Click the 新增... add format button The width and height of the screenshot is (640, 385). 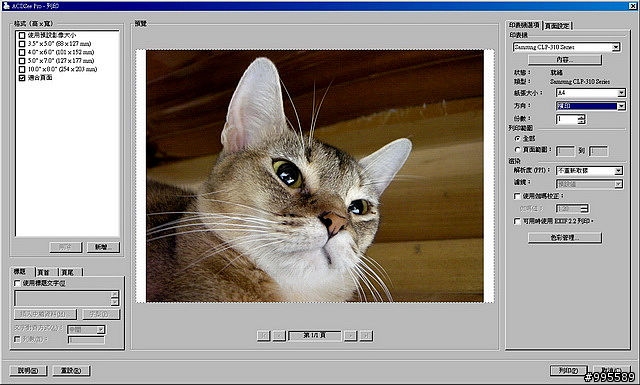[x=103, y=247]
